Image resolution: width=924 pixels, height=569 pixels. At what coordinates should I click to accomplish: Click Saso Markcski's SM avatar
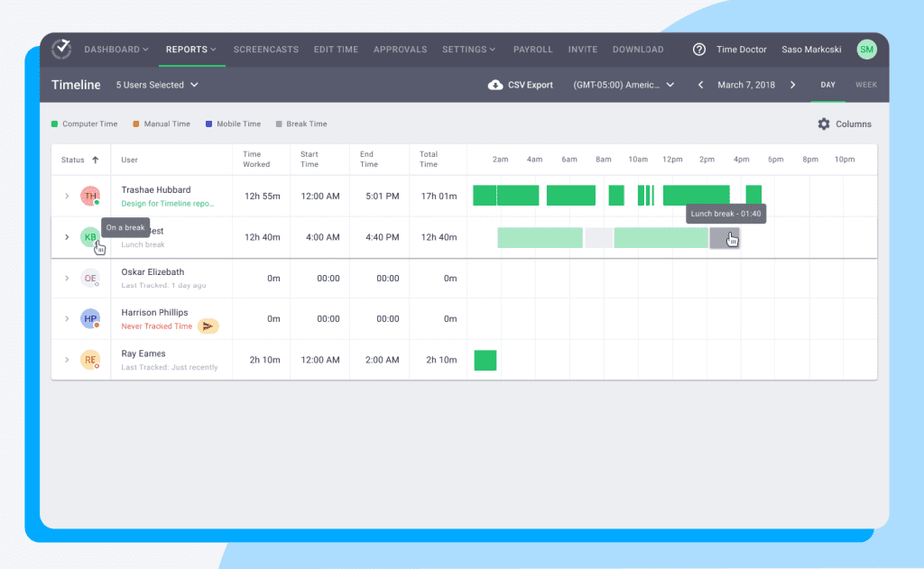[865, 50]
